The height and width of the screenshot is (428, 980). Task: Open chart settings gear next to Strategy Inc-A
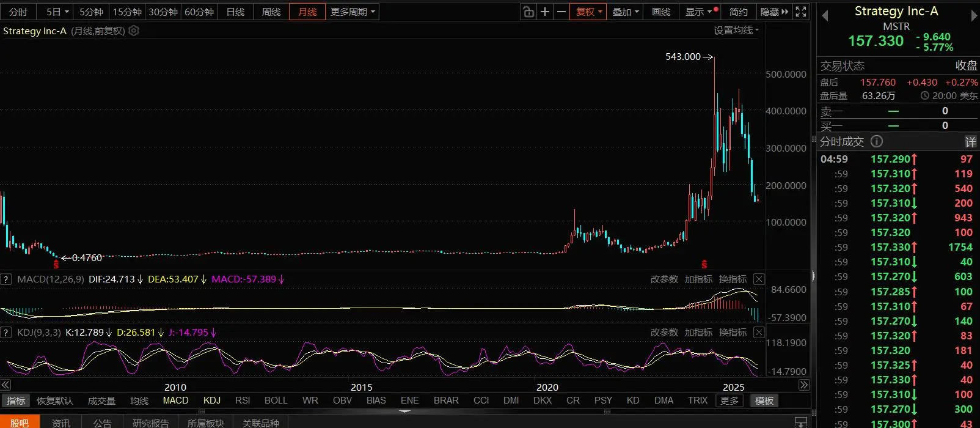pos(134,31)
